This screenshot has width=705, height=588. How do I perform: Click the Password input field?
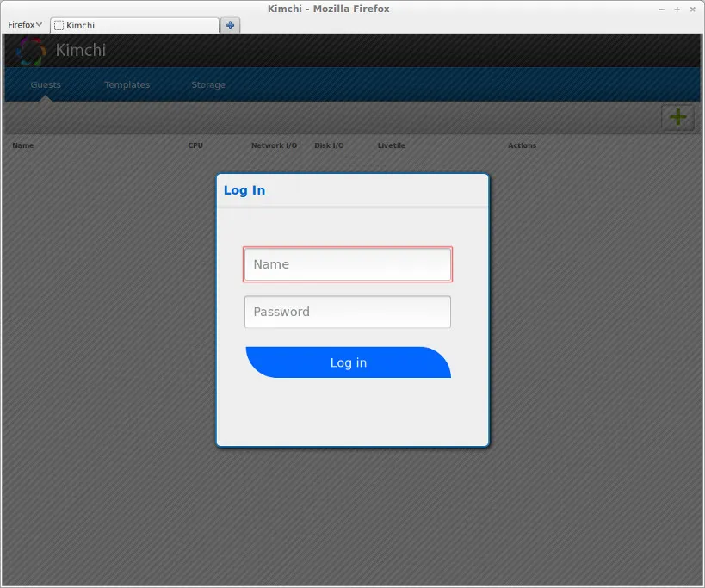[x=347, y=312]
